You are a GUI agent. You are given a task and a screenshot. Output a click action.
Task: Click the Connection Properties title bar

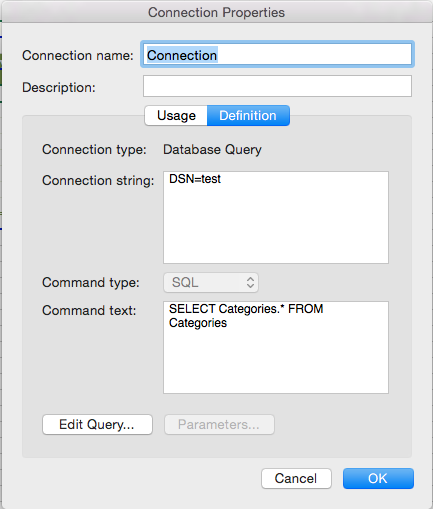click(216, 12)
